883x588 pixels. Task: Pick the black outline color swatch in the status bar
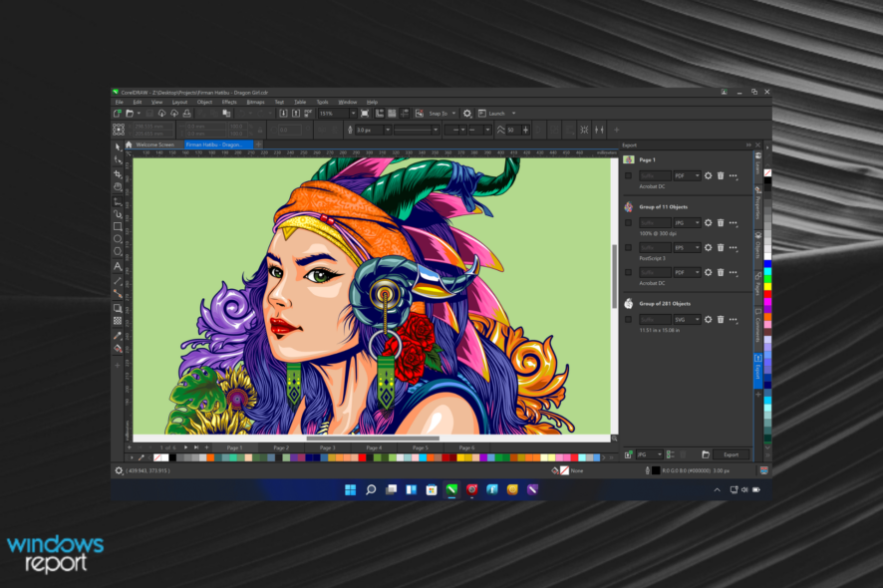tap(656, 470)
